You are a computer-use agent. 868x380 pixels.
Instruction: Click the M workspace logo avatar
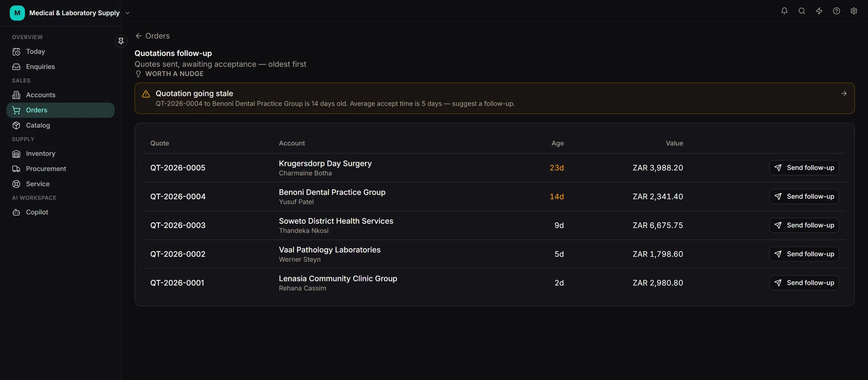tap(17, 13)
